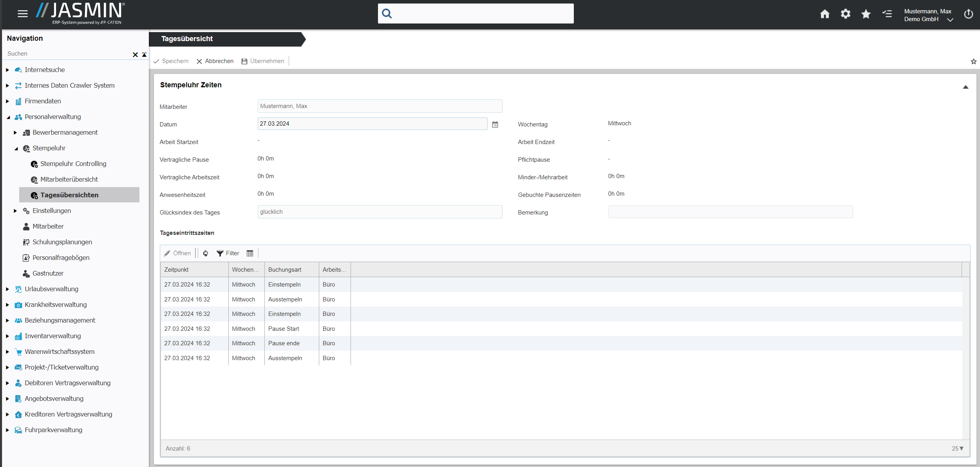Click the calendar grid view icon

point(250,253)
